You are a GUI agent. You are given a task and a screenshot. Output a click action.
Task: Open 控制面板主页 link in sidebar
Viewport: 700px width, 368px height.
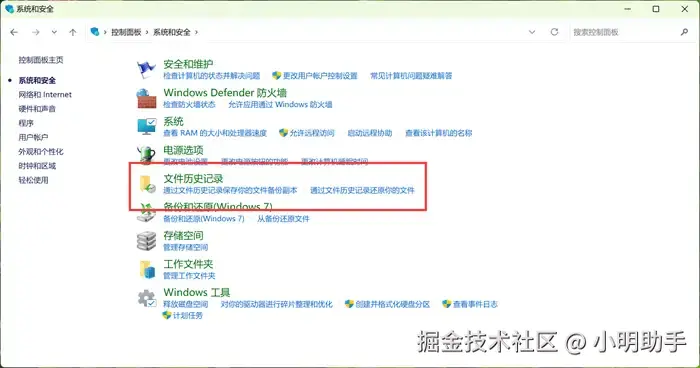41,60
